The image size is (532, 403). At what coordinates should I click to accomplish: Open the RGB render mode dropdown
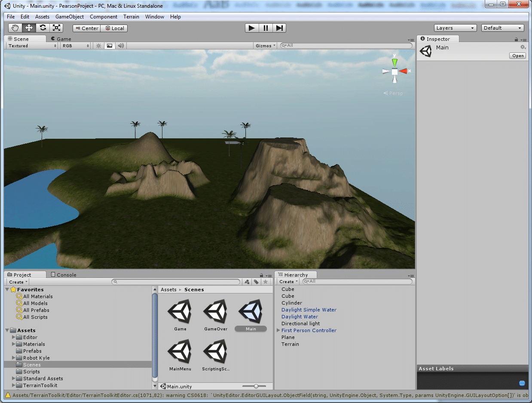point(76,46)
